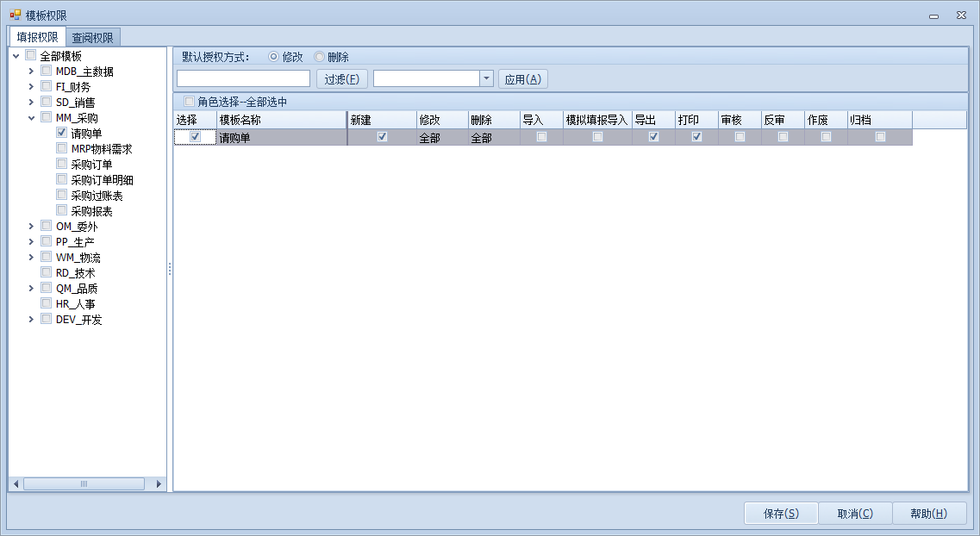Click the right scroll arrow in tree panel
Screen dimensions: 980x536
159,484
